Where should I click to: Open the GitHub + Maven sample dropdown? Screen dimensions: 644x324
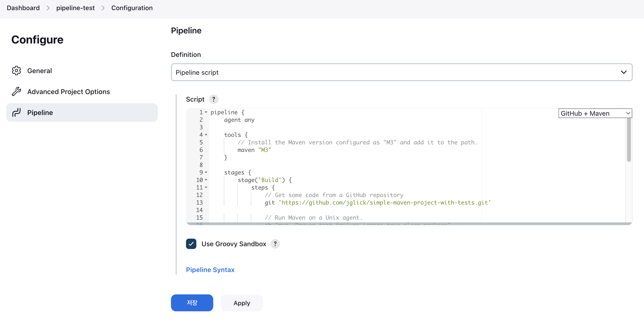tap(595, 113)
